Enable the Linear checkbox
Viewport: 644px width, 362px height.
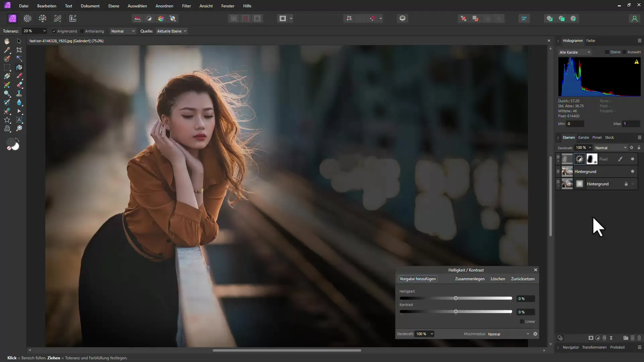click(522, 321)
